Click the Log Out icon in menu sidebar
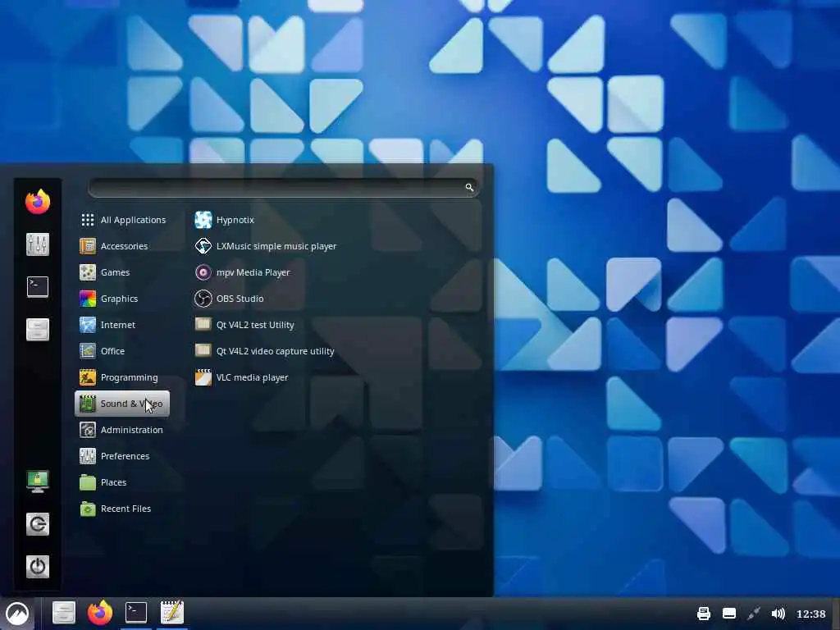 point(38,524)
